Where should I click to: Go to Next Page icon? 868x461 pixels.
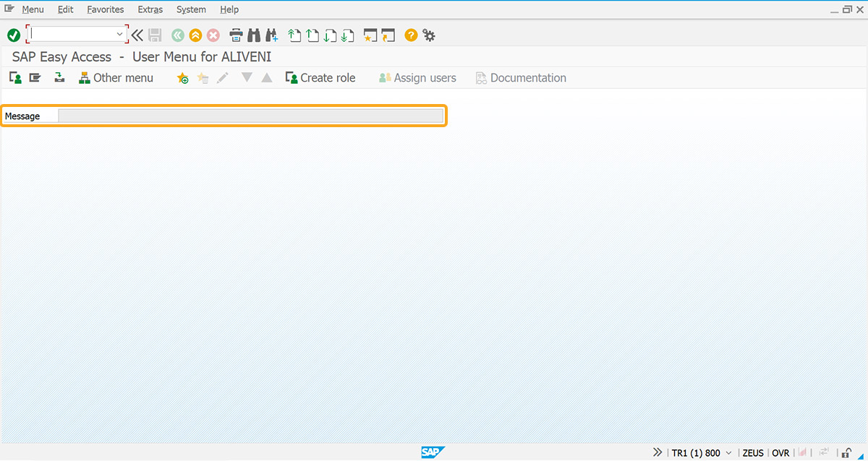pyautogui.click(x=330, y=35)
